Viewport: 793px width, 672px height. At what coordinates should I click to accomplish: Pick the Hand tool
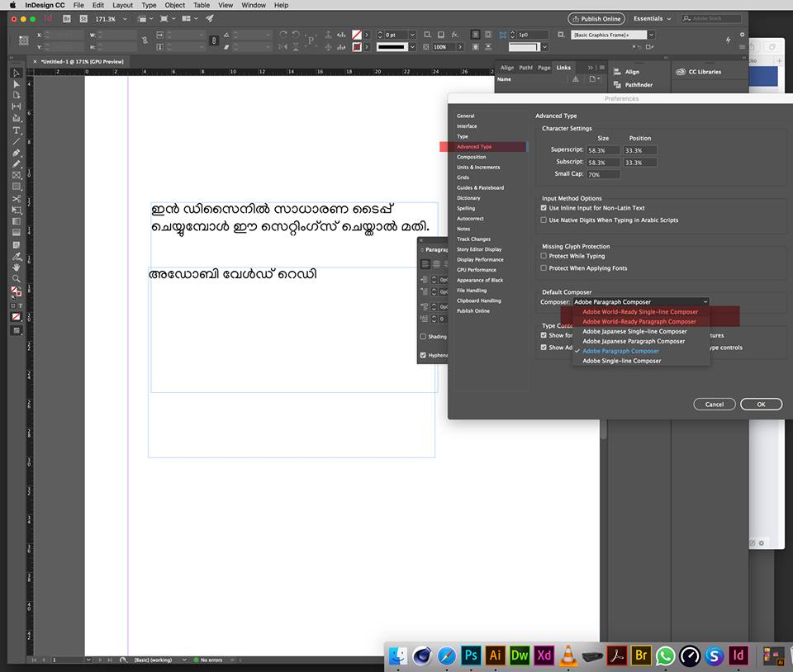point(16,267)
